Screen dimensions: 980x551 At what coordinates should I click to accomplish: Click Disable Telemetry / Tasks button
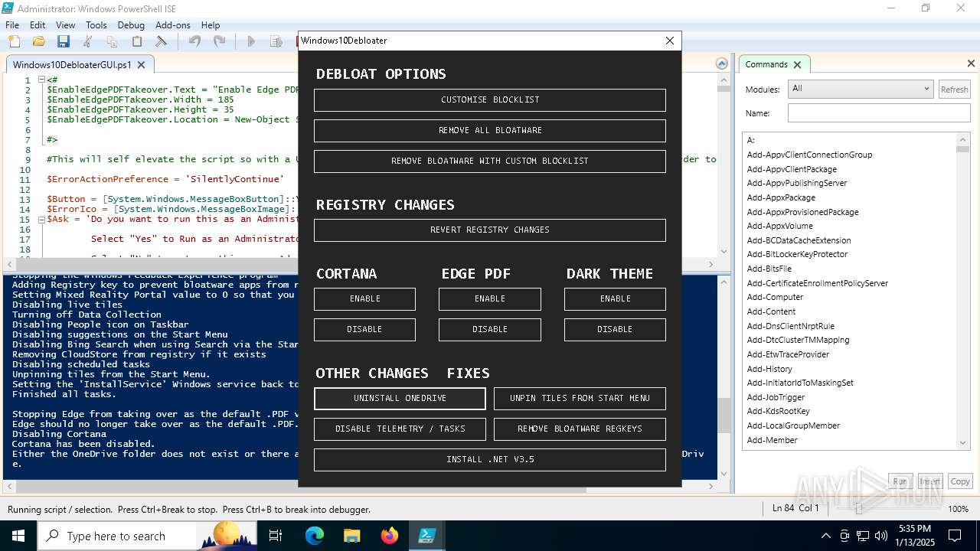tap(400, 429)
